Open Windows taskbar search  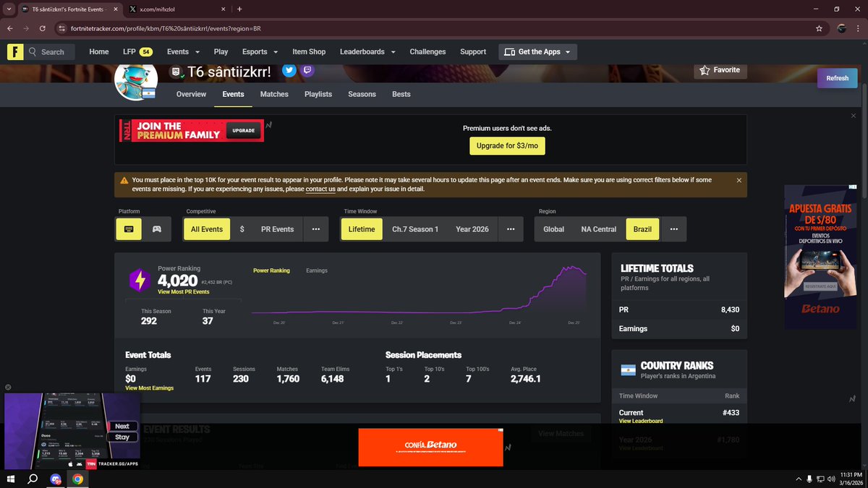point(33,479)
